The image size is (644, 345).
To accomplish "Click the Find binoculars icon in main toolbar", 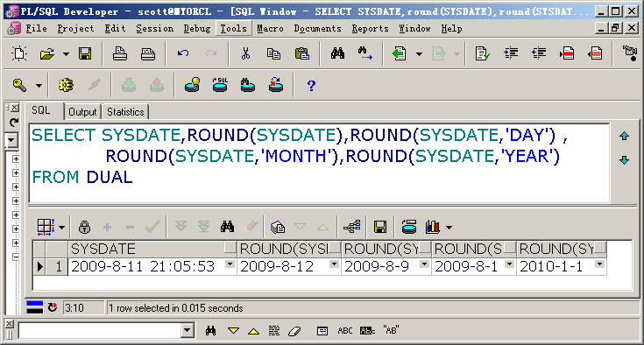I will (x=337, y=53).
